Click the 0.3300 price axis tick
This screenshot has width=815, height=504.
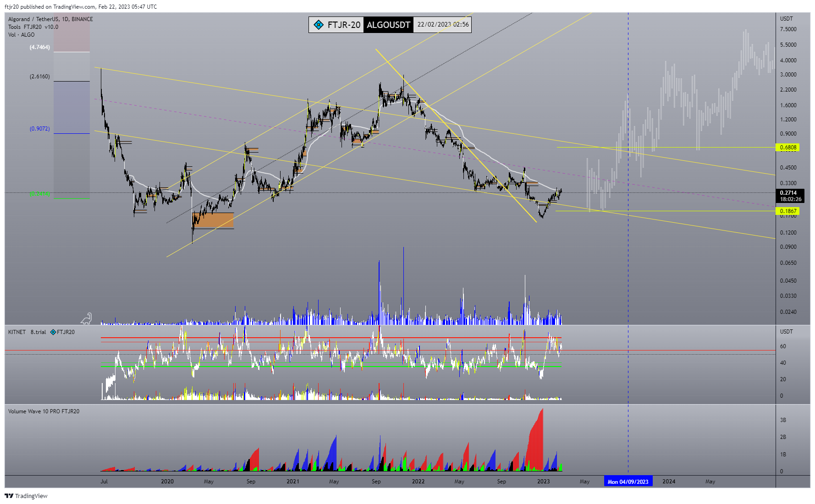click(788, 183)
